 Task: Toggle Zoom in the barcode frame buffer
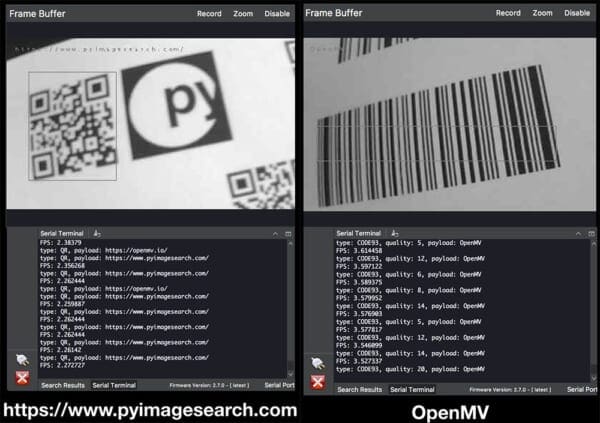[x=542, y=14]
